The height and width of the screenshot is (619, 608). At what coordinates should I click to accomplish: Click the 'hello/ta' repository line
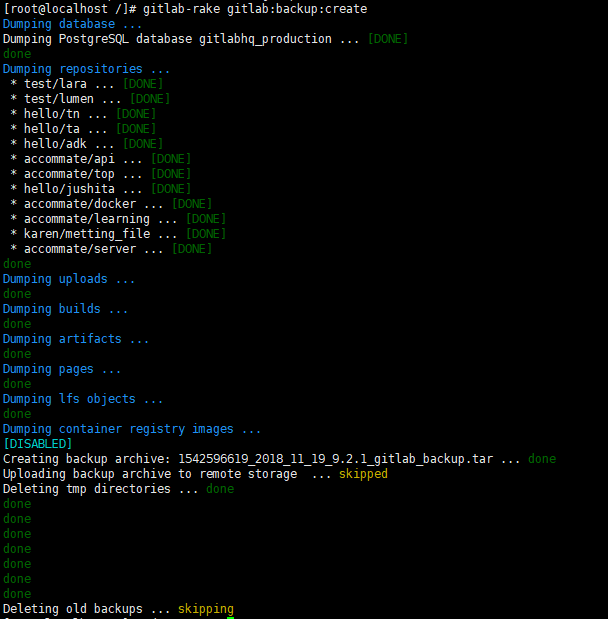83,129
